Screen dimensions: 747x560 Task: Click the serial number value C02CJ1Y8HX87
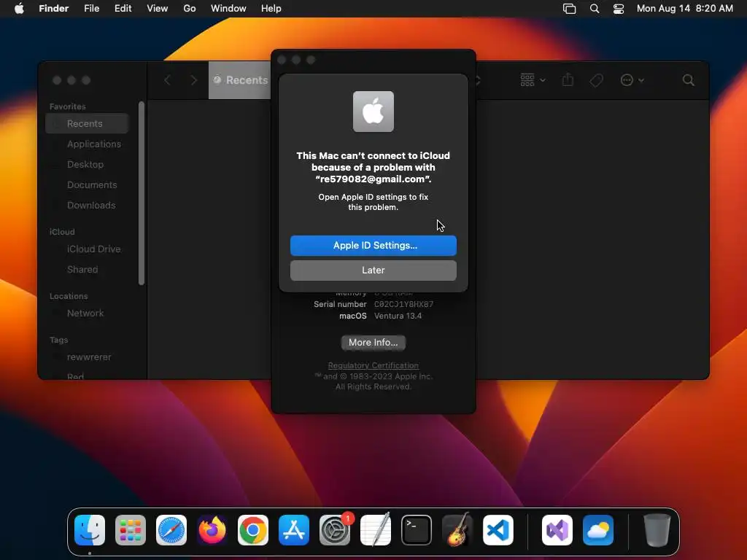403,304
